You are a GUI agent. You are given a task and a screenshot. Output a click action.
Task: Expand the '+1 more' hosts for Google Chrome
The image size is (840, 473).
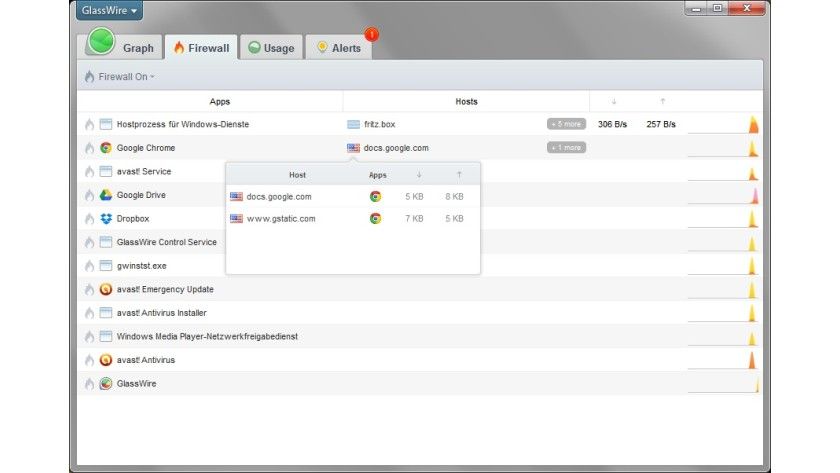point(566,148)
